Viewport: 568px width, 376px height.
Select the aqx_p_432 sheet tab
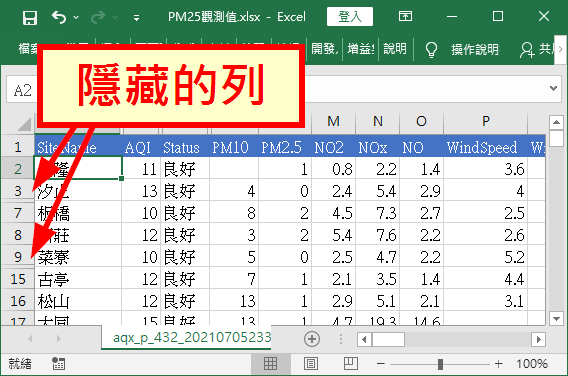[186, 338]
